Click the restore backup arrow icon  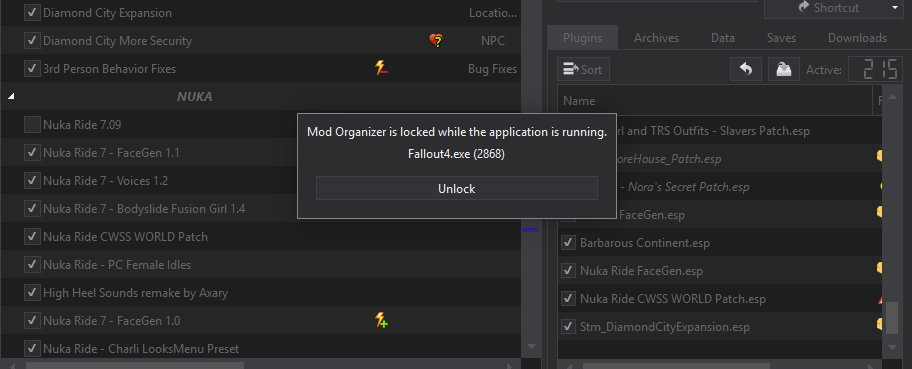coord(746,70)
